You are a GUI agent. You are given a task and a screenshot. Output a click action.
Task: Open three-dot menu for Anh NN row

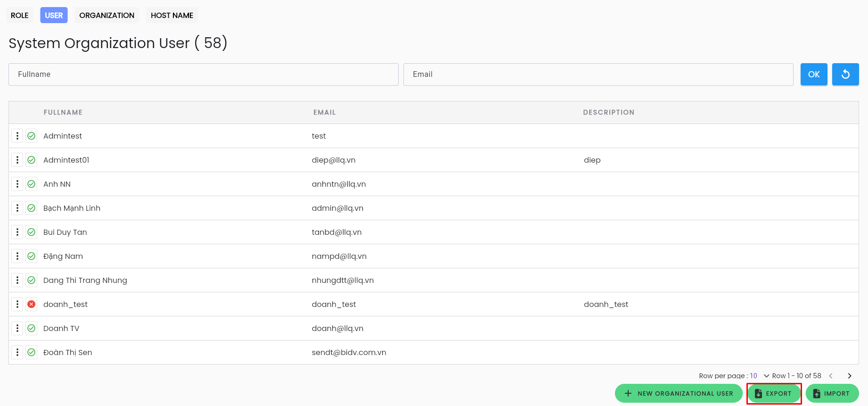(x=17, y=184)
